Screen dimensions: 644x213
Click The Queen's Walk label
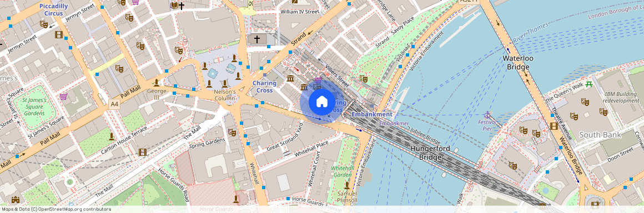point(563,93)
